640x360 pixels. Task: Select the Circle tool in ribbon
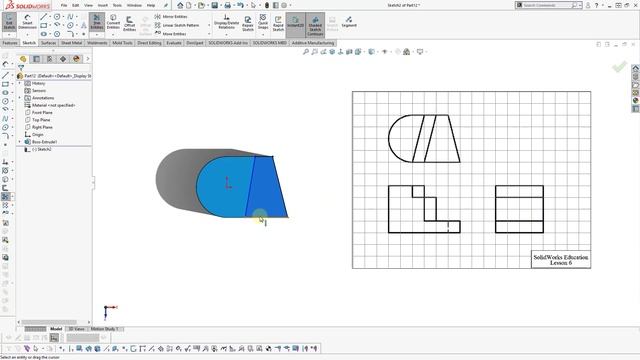click(57, 17)
